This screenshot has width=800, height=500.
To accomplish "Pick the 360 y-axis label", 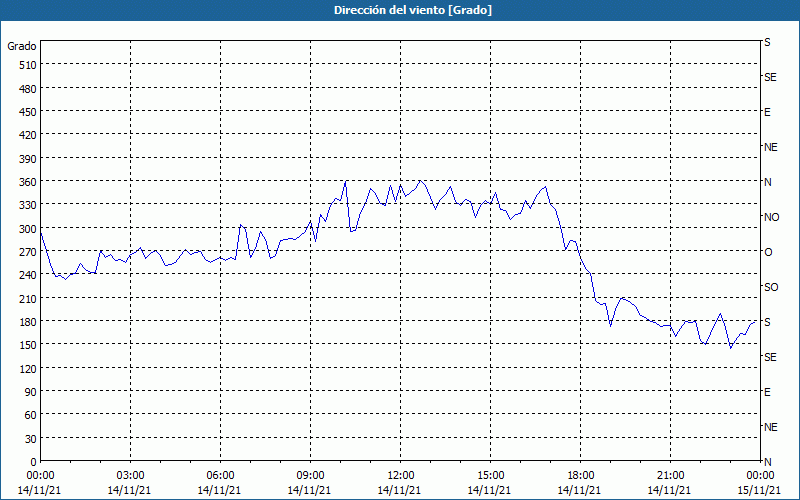I will tap(29, 182).
